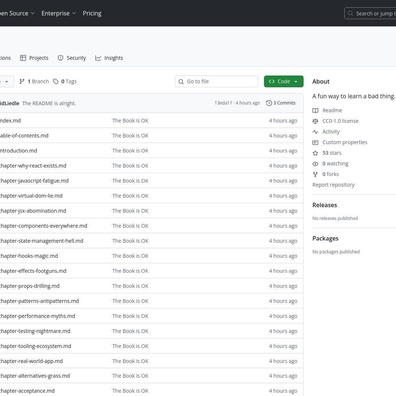
Task: Open the green Code dropdown
Action: (284, 81)
